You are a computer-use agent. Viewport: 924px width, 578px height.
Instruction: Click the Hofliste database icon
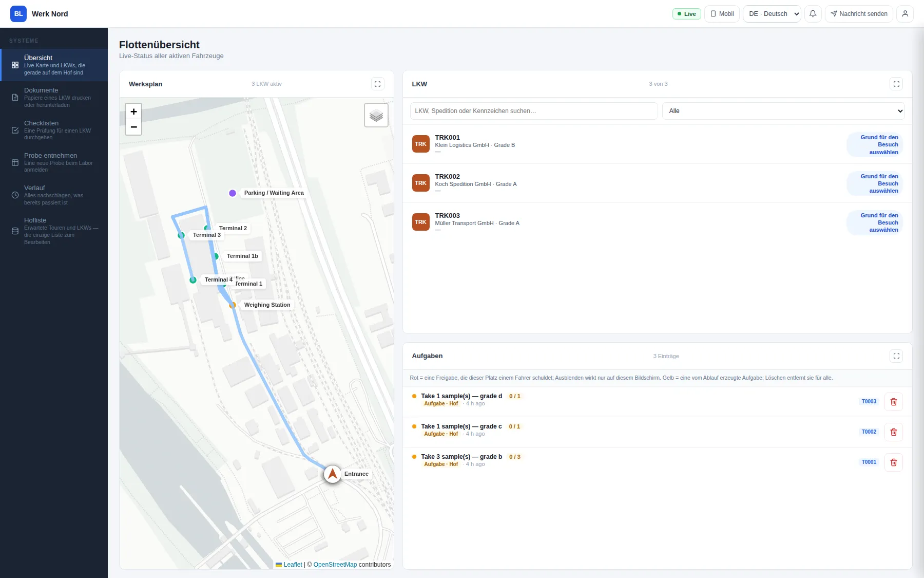(x=15, y=231)
